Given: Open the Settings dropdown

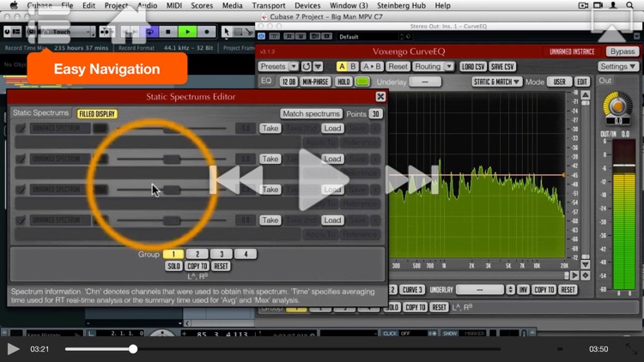Looking at the screenshot, I should (x=617, y=67).
